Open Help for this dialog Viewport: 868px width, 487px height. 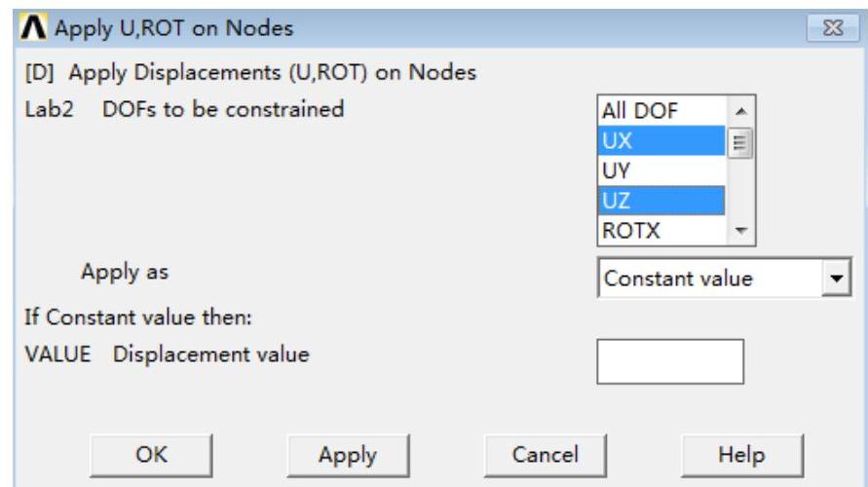coord(741,454)
